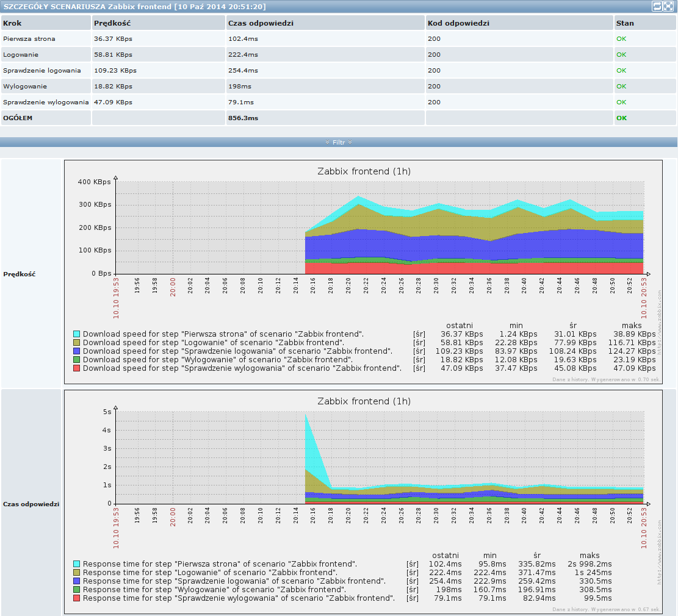Click the "109.23 KBps" speed cell in table

115,71
